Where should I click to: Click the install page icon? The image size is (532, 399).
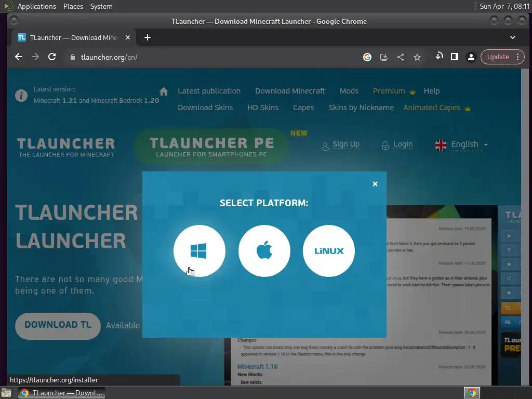(x=384, y=57)
